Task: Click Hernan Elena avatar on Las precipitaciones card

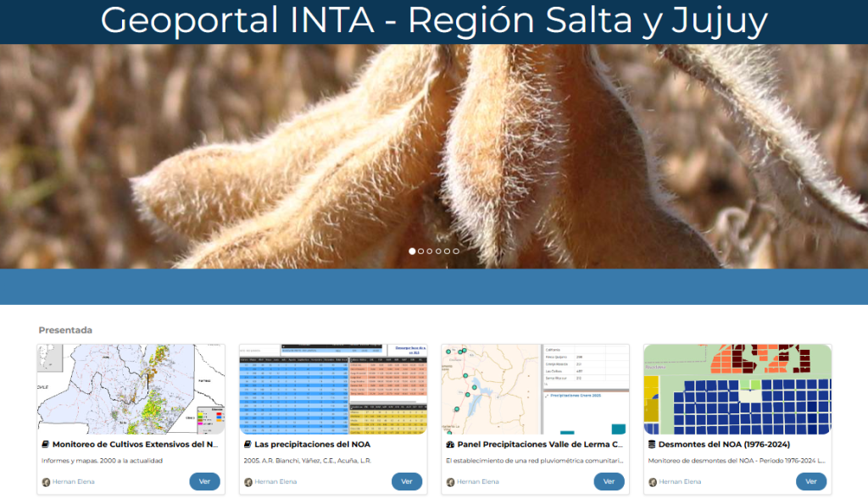Action: tap(248, 482)
